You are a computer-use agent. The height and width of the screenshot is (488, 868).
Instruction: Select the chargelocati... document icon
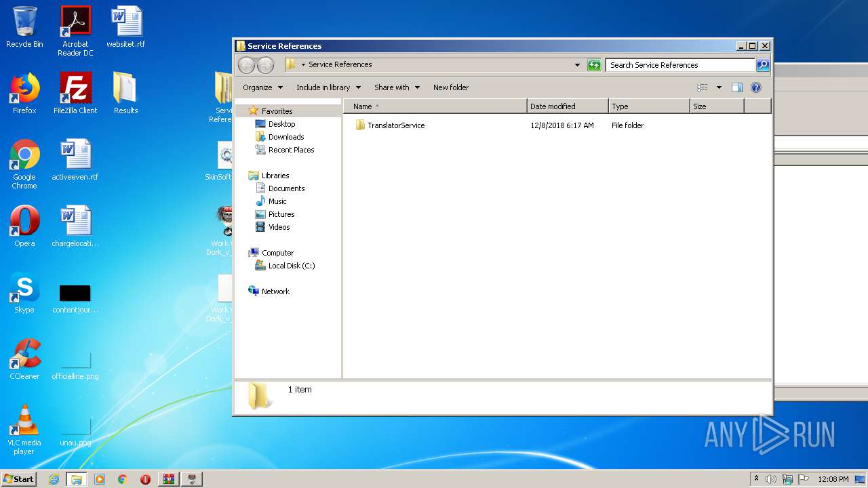click(x=75, y=226)
